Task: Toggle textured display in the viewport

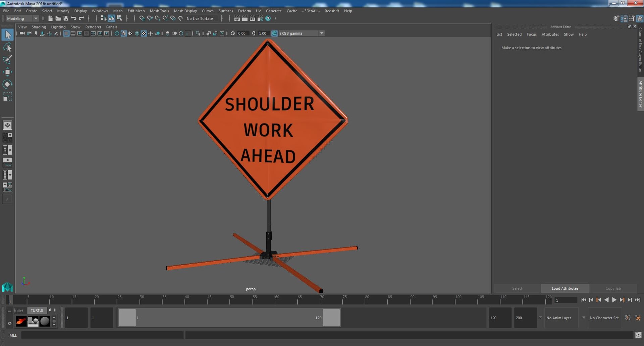Action: pyautogui.click(x=144, y=33)
